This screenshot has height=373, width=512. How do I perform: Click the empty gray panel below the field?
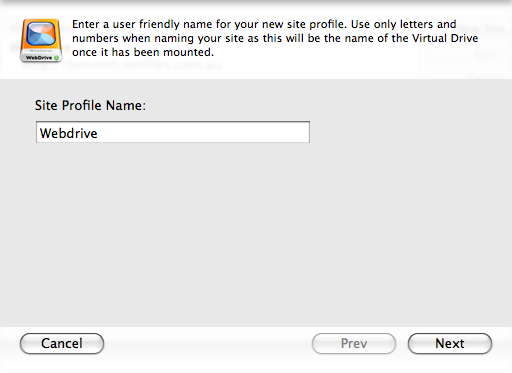click(256, 233)
